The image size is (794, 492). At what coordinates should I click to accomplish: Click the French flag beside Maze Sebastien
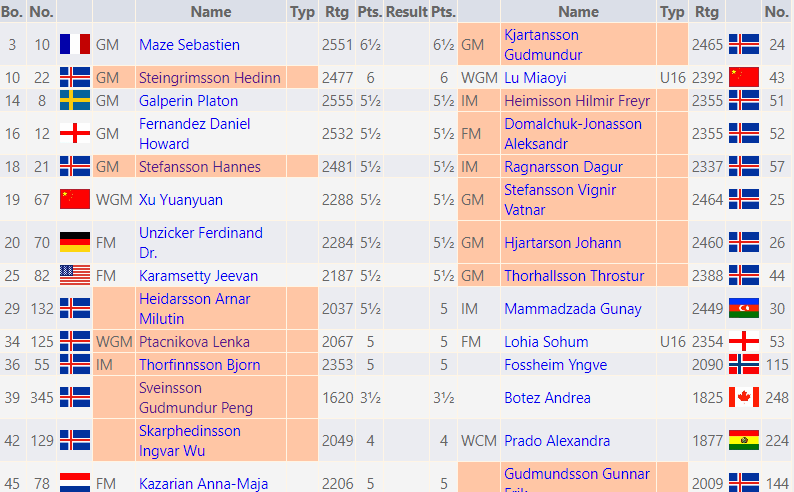point(75,45)
